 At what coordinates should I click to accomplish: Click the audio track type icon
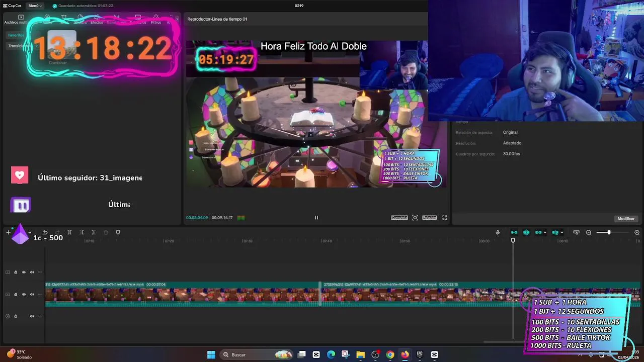[8, 316]
